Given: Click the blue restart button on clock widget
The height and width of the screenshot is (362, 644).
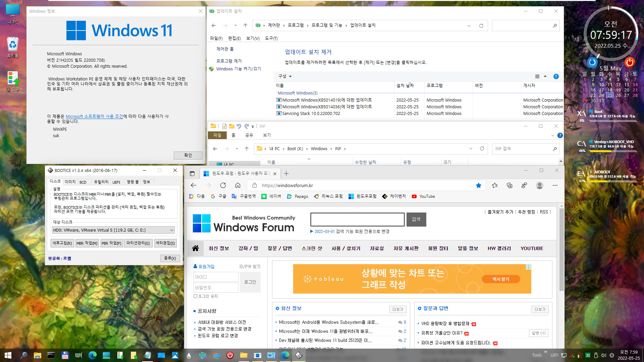Looking at the screenshot, I should click(592, 62).
